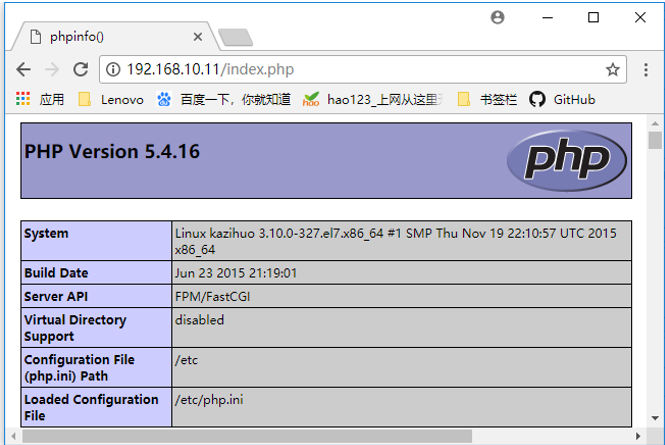This screenshot has height=445, width=665.
Task: Click the Loaded Configuration File label
Action: pos(91,408)
